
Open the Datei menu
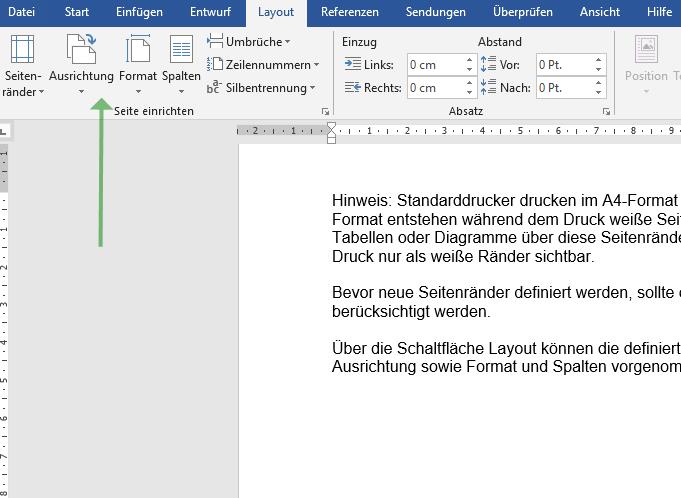coord(22,13)
